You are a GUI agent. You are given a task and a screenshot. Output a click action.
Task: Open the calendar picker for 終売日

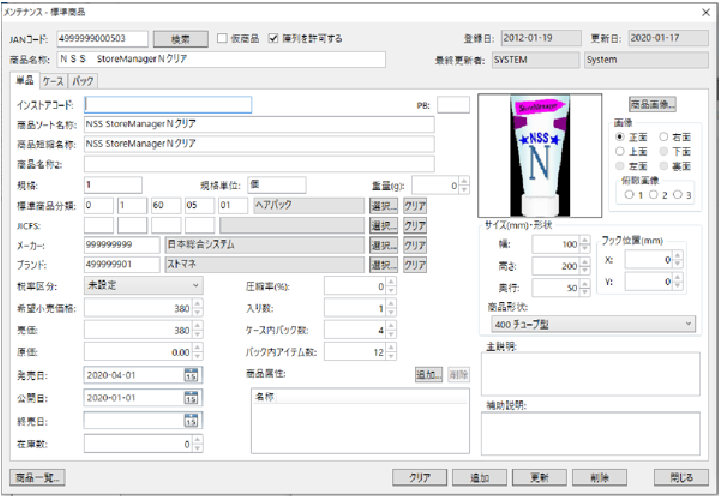pos(190,420)
